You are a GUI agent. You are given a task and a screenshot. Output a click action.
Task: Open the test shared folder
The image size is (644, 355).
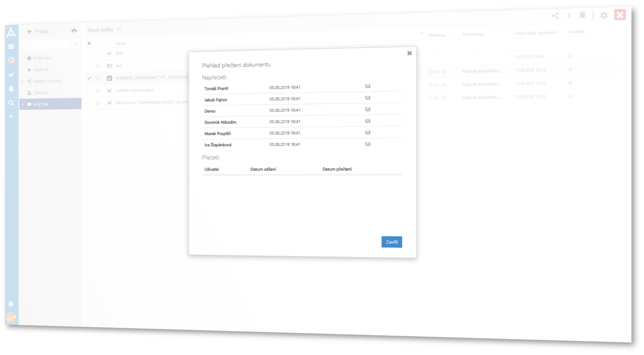[118, 66]
